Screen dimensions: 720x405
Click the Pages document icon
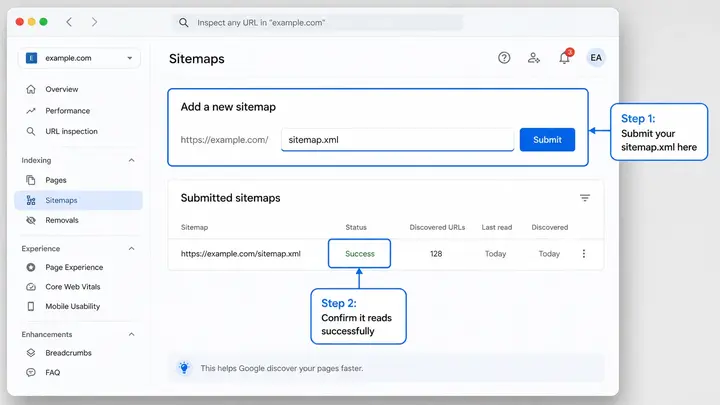pyautogui.click(x=31, y=180)
